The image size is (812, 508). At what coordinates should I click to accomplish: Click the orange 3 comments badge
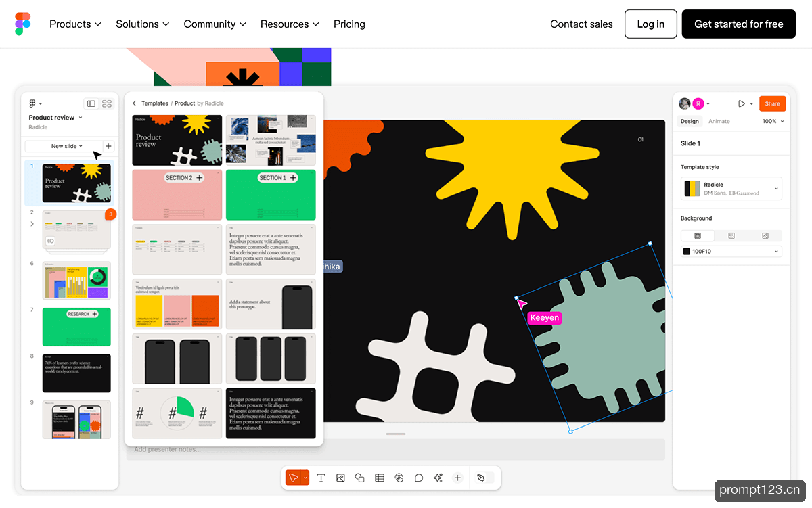110,214
